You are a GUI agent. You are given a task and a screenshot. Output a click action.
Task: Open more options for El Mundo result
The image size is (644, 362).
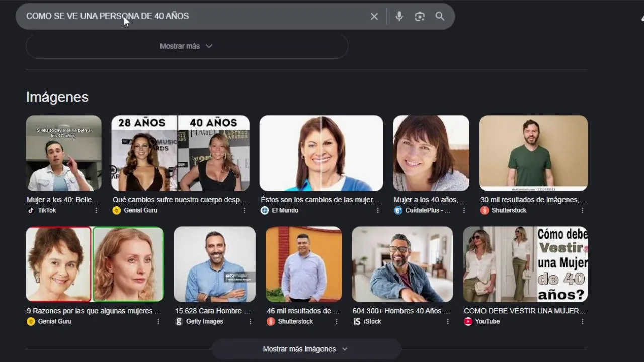click(x=378, y=210)
